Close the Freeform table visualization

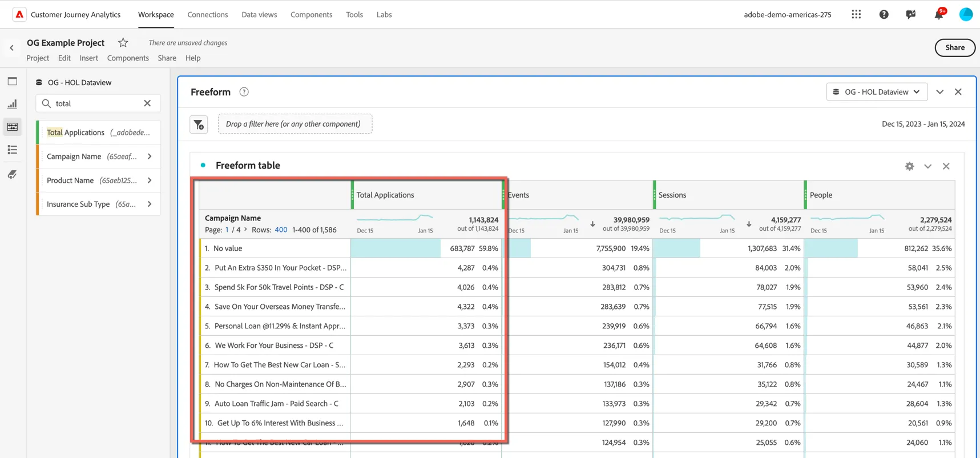pos(946,166)
